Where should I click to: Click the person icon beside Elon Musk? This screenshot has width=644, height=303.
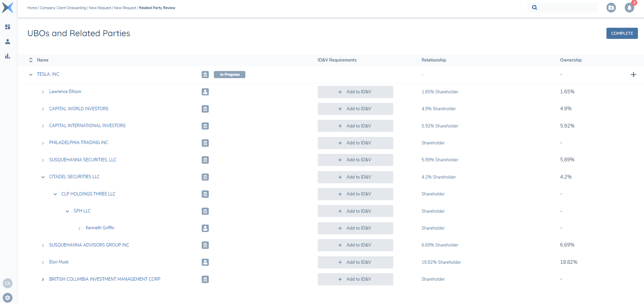(x=205, y=262)
